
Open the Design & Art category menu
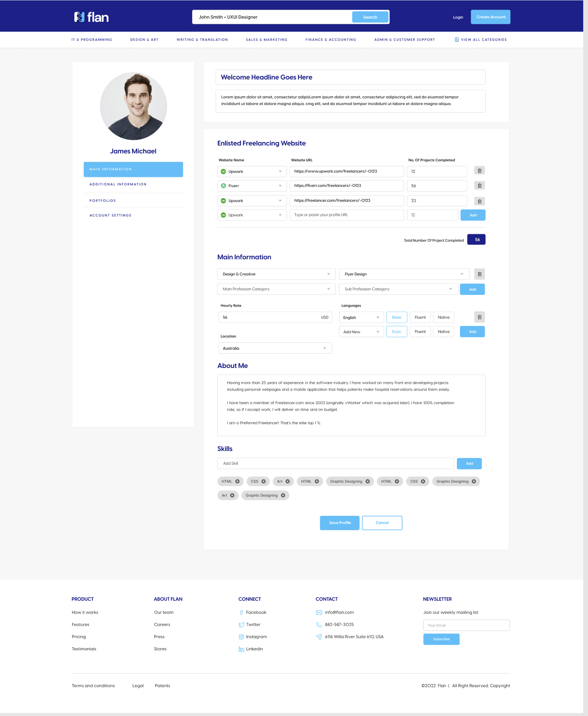[x=144, y=40]
